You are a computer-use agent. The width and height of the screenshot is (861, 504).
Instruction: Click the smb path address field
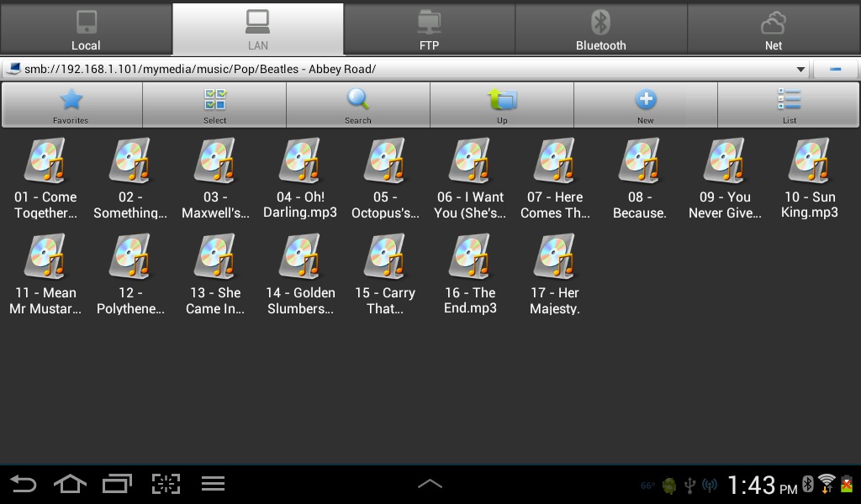pos(406,69)
